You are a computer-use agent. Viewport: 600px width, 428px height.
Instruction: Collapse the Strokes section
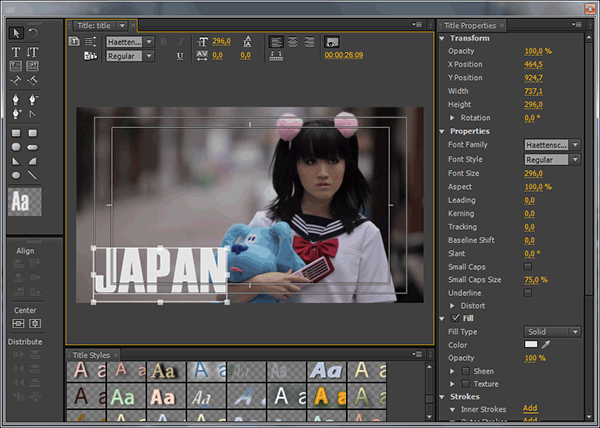click(442, 397)
